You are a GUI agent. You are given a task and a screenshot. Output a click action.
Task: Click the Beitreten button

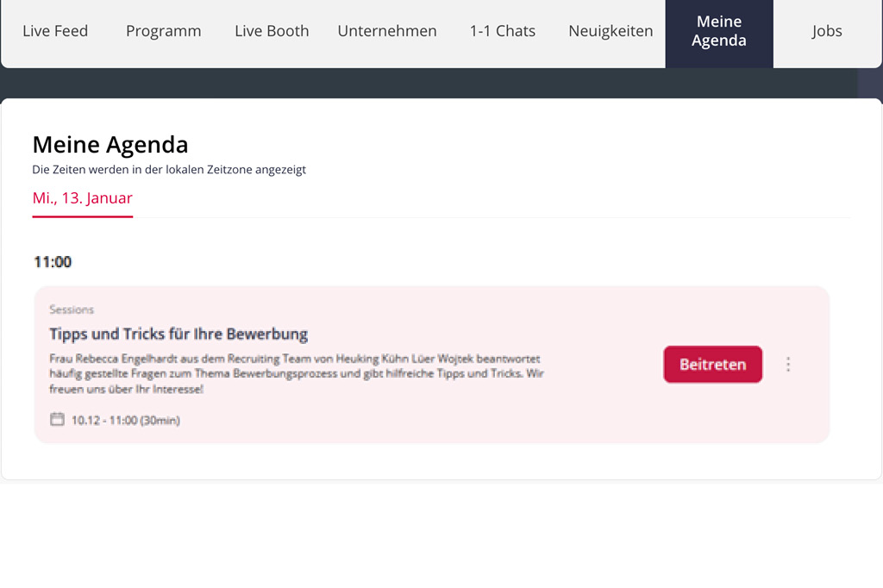click(712, 365)
